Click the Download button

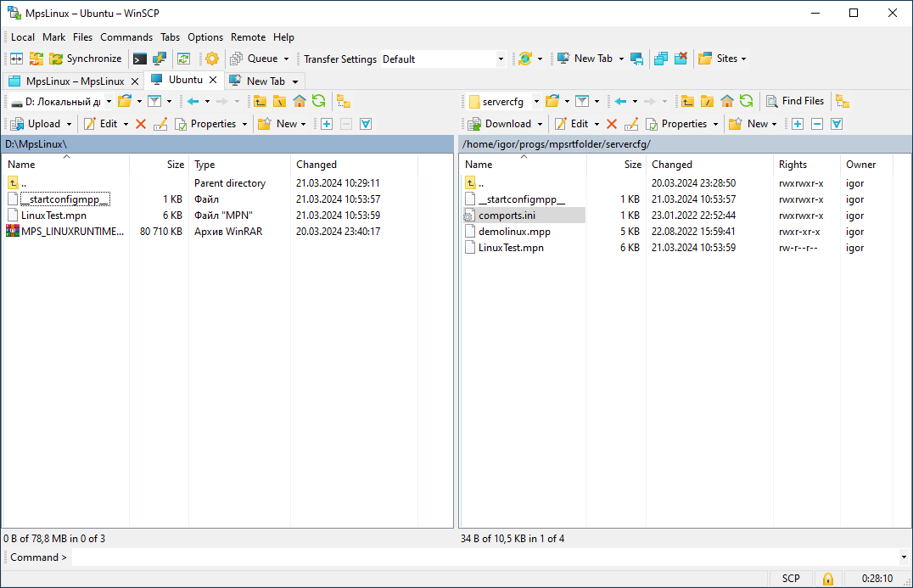tap(500, 124)
